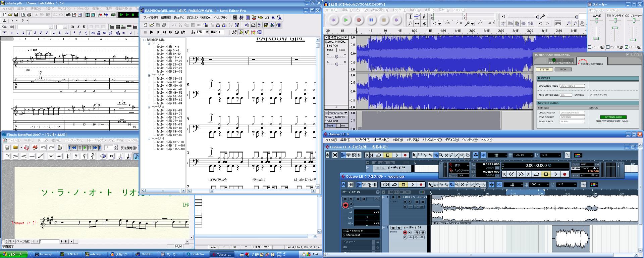The height and width of the screenshot is (258, 644).
Task: Switch to the Lunascap... taskbar item
Action: pos(45,254)
